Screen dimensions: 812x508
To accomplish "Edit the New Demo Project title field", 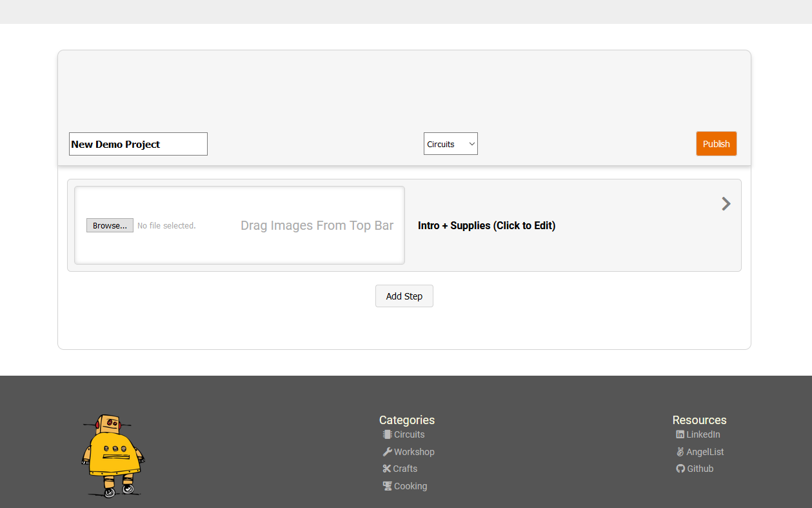I will pos(138,144).
